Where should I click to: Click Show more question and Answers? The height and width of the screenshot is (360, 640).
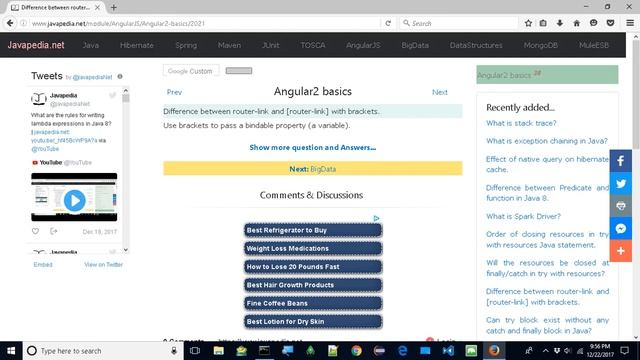point(313,147)
